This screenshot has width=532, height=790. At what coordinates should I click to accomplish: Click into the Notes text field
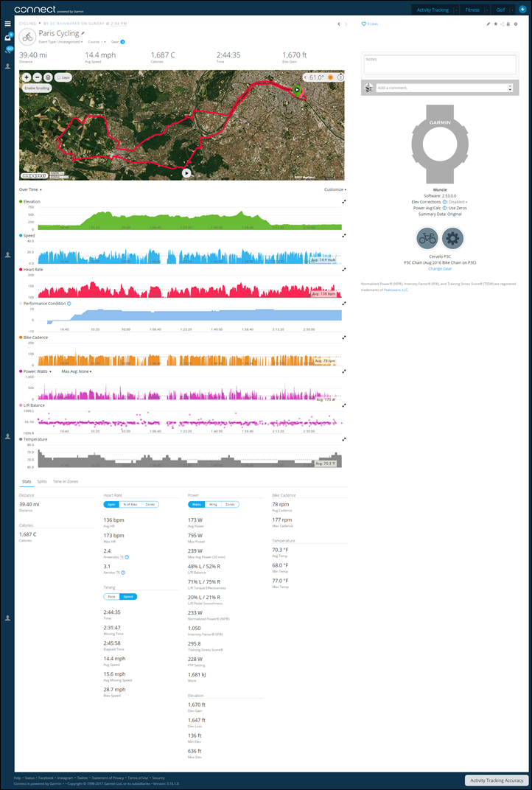coord(439,65)
